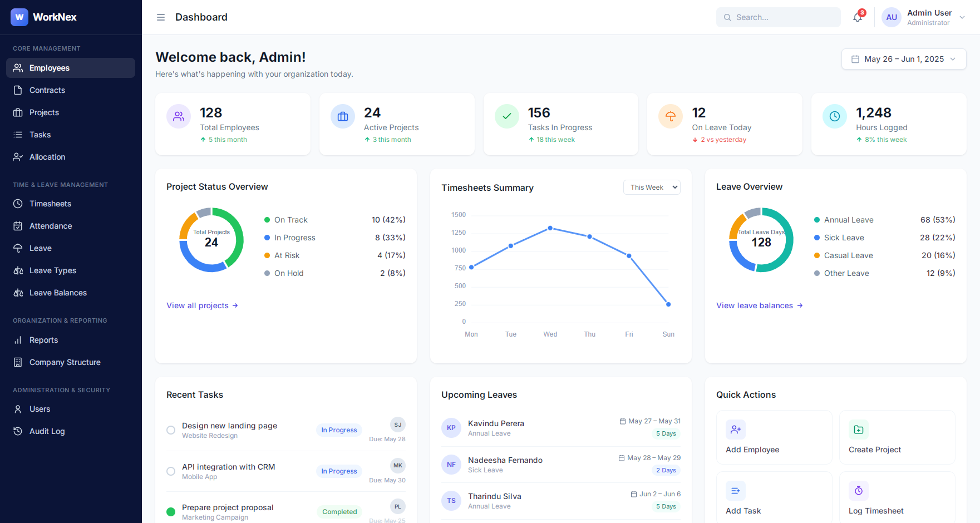Click the Add Employee icon
The image size is (980, 523).
(736, 430)
